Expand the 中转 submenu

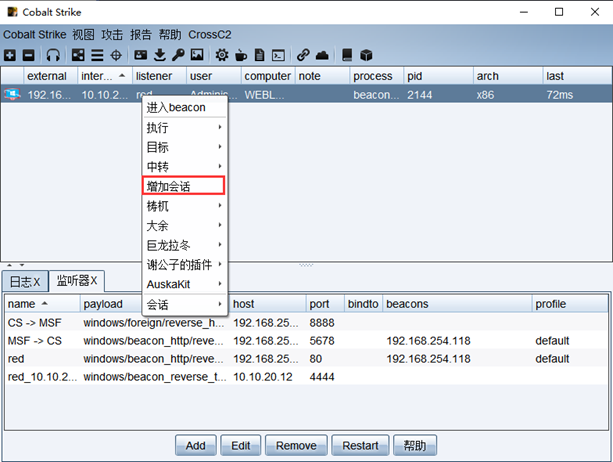pyautogui.click(x=185, y=167)
